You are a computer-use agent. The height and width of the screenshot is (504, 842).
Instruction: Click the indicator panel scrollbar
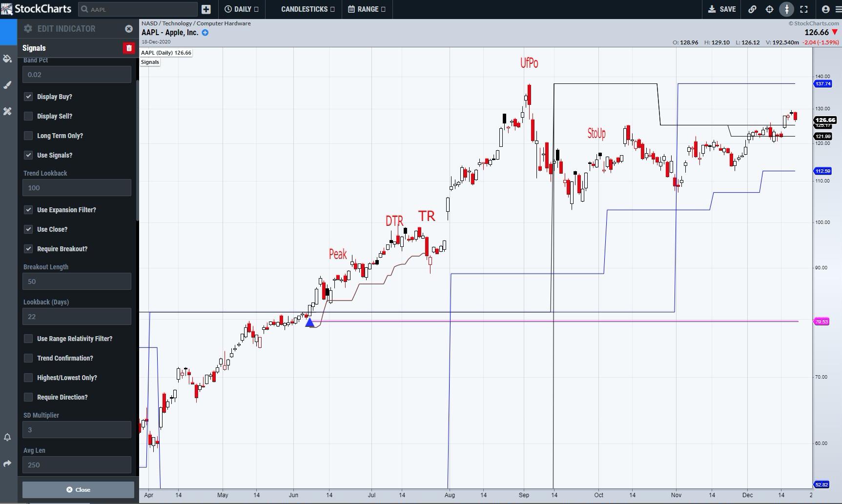pyautogui.click(x=137, y=150)
